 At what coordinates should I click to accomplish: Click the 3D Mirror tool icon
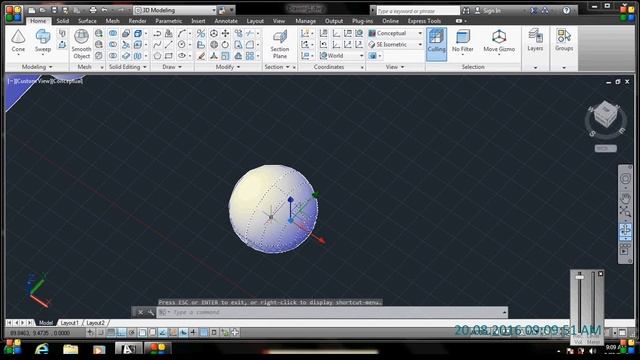201,33
